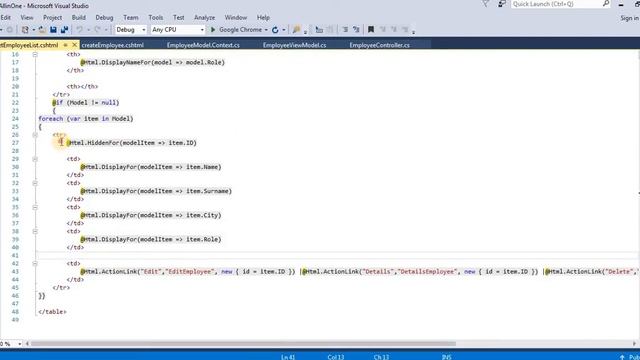The width and height of the screenshot is (640, 360).
Task: Switch to createEmployee.cshtml tab
Action: point(113,45)
